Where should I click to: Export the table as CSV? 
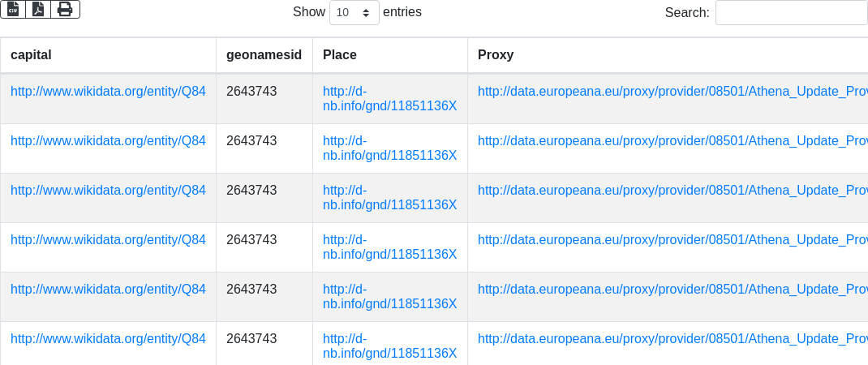click(x=13, y=9)
